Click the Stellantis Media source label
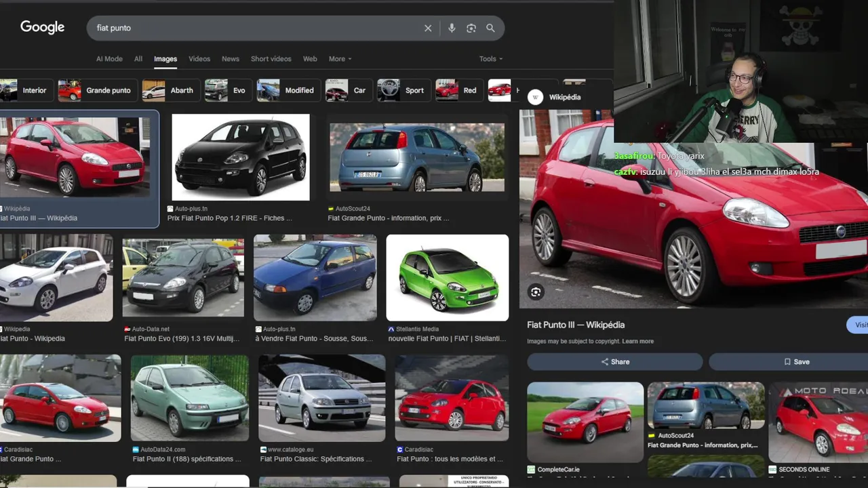 coord(417,329)
